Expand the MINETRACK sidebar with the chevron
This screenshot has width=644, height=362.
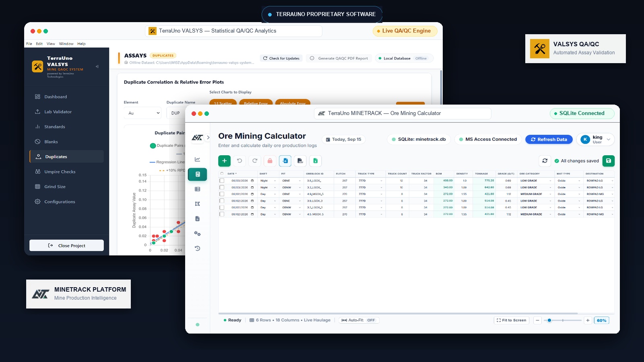click(x=208, y=138)
